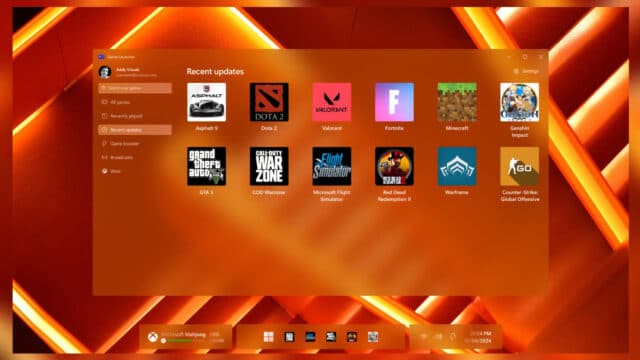
Task: Select Microsoft Flight Simulator tile
Action: (x=331, y=166)
